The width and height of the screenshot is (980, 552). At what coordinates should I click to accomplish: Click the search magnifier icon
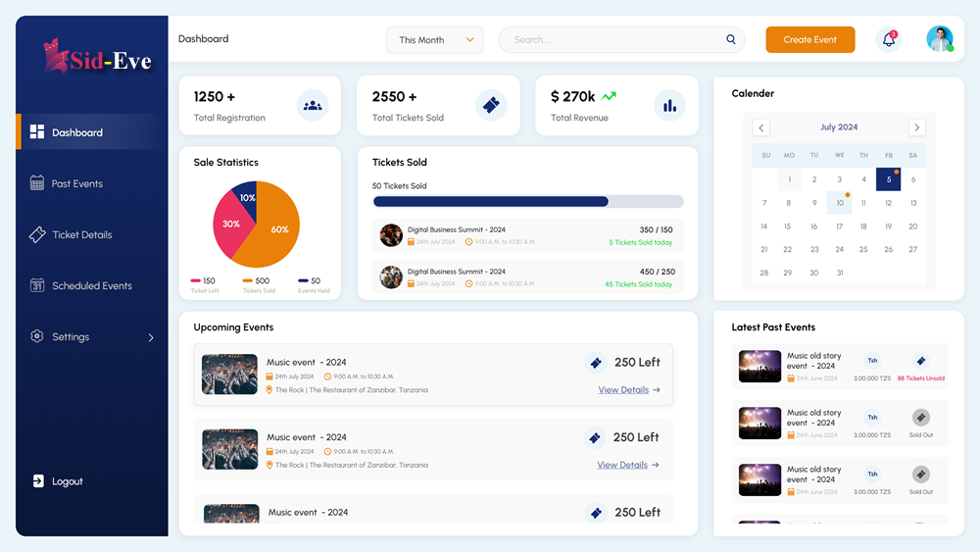[731, 40]
